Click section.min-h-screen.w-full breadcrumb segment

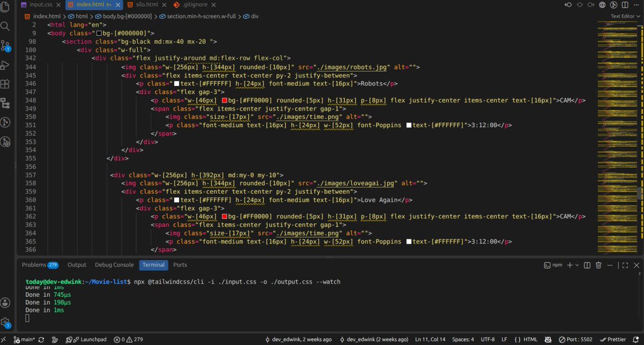point(199,16)
